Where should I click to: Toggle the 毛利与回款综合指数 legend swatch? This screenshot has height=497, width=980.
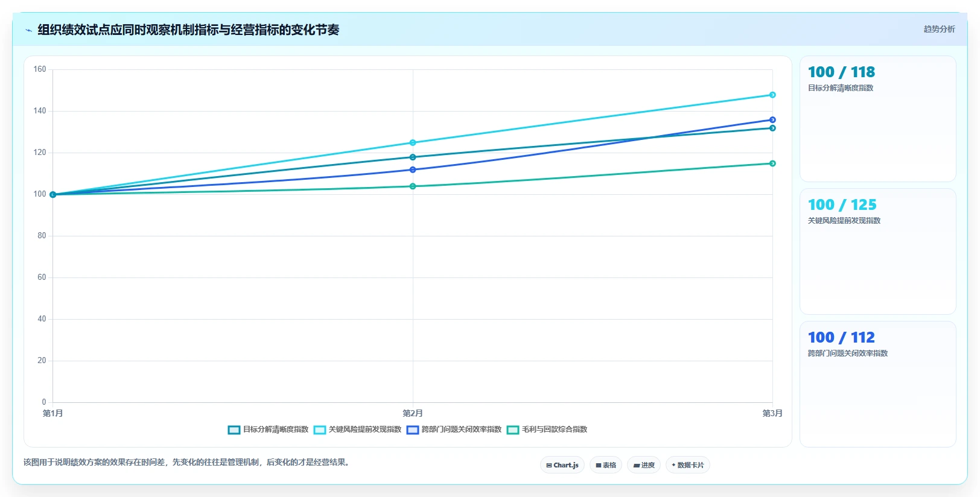tap(513, 430)
